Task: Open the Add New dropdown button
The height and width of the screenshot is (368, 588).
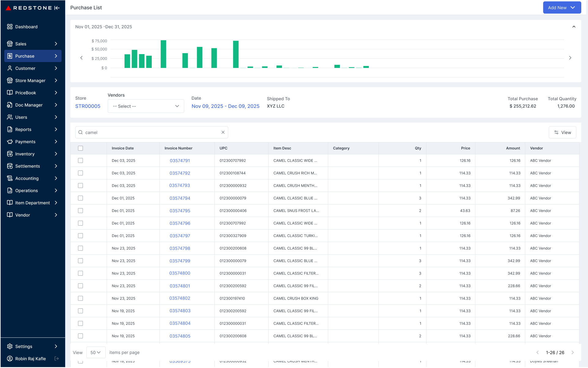Action: click(x=562, y=7)
